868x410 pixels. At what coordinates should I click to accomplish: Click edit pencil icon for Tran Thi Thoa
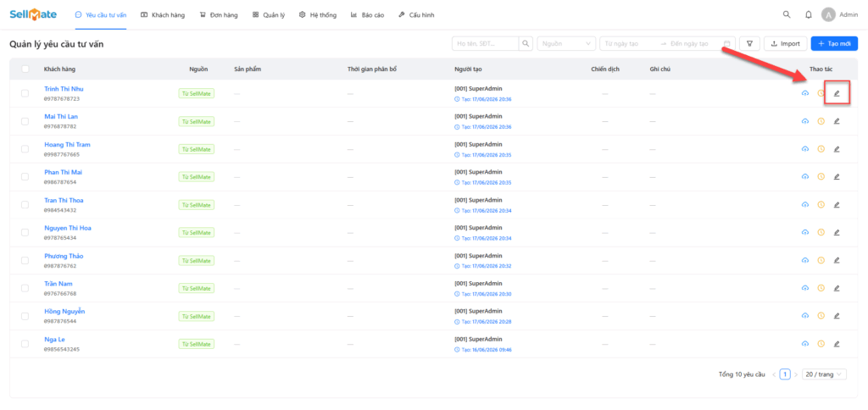(x=837, y=205)
